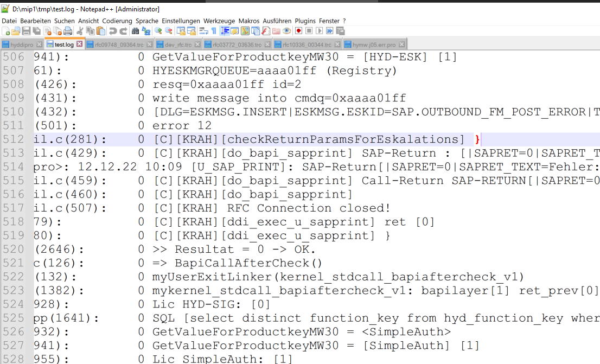This screenshot has width=600, height=364.
Task: Click the Save recorded macro icon
Action: click(340, 31)
